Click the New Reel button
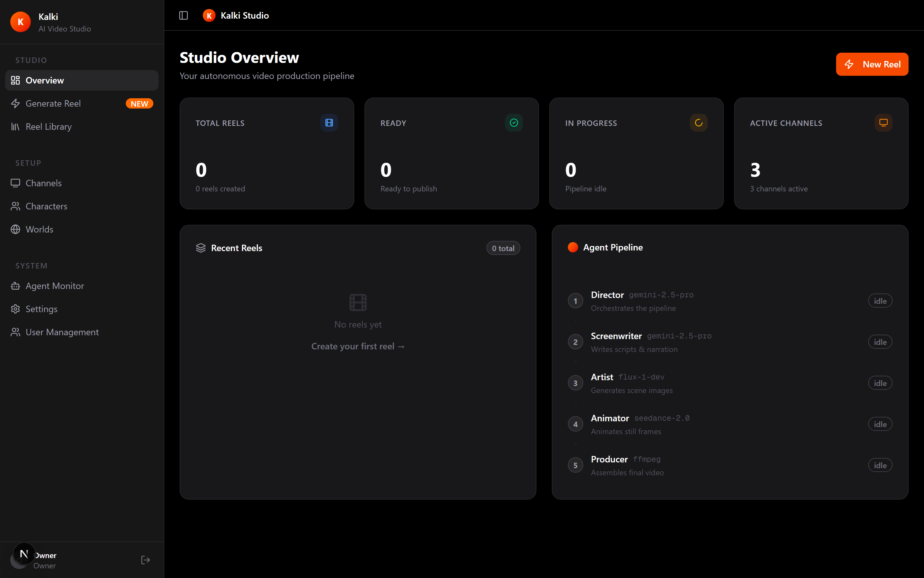 pyautogui.click(x=872, y=64)
